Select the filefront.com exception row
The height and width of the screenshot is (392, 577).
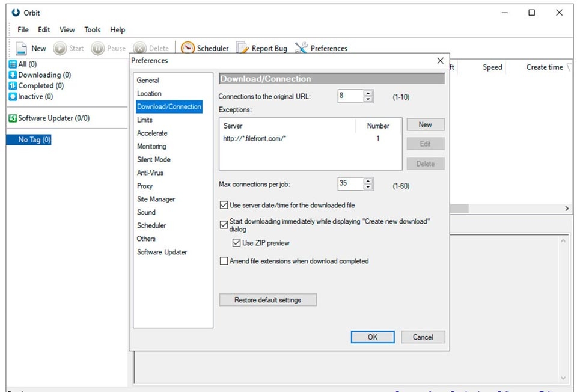click(310, 139)
